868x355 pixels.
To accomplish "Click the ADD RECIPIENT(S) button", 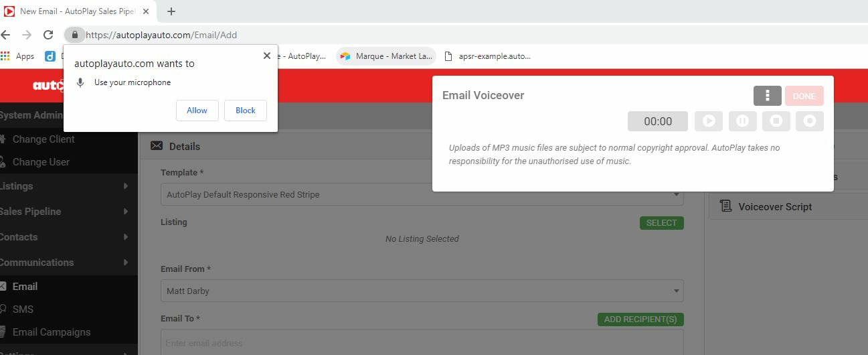I will [640, 319].
